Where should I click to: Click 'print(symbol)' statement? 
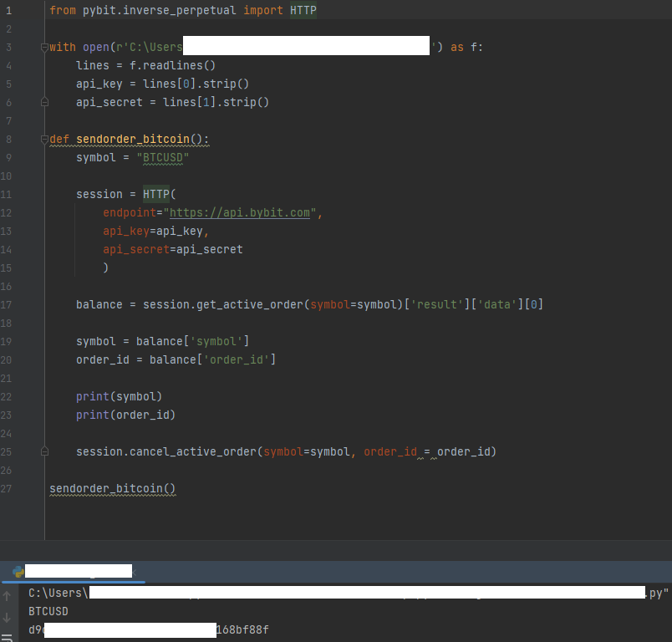(x=120, y=397)
